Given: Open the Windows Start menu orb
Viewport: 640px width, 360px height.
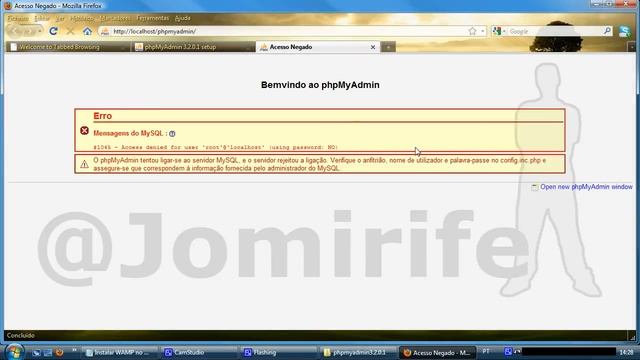Looking at the screenshot, I should click(x=14, y=352).
